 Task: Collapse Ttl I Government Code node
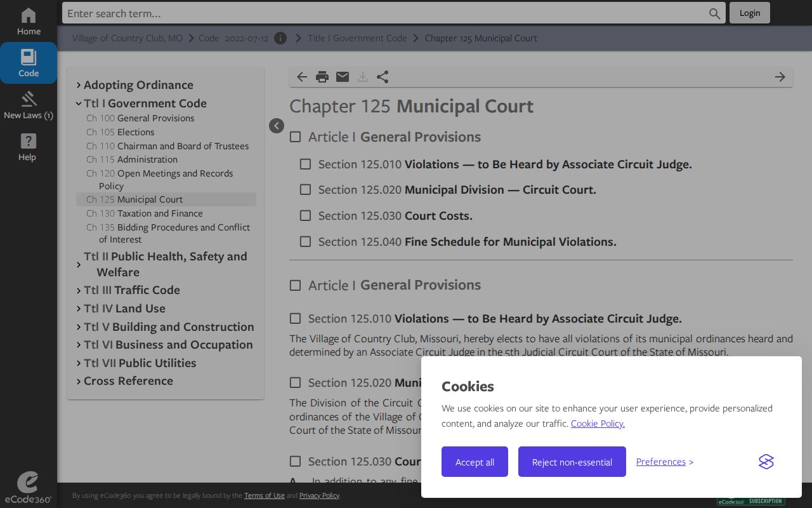(79, 104)
